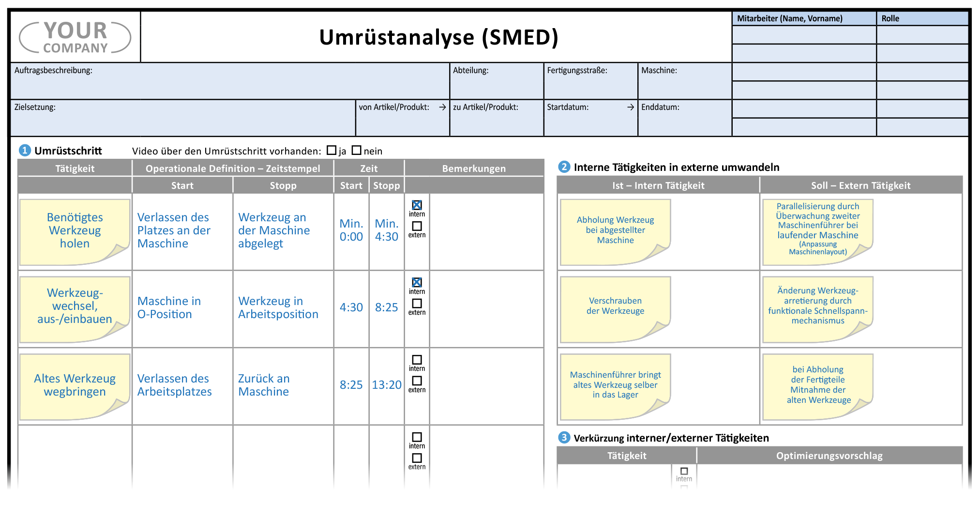This screenshot has height=505, width=980.
Task: Click the step 3 circle icon by Verkürzung
Action: click(564, 438)
